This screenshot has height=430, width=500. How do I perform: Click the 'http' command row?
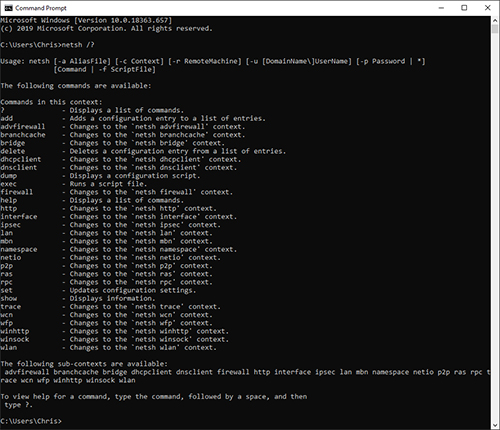[109, 208]
